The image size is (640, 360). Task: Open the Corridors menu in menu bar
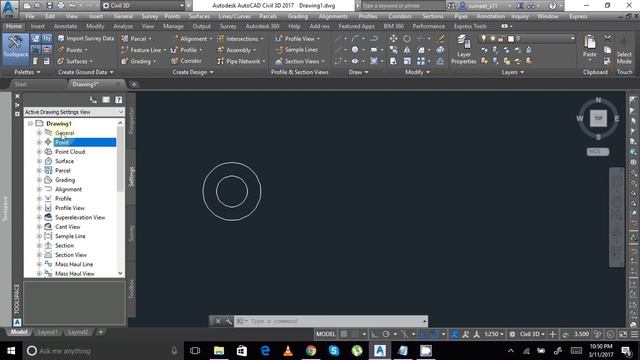click(400, 16)
